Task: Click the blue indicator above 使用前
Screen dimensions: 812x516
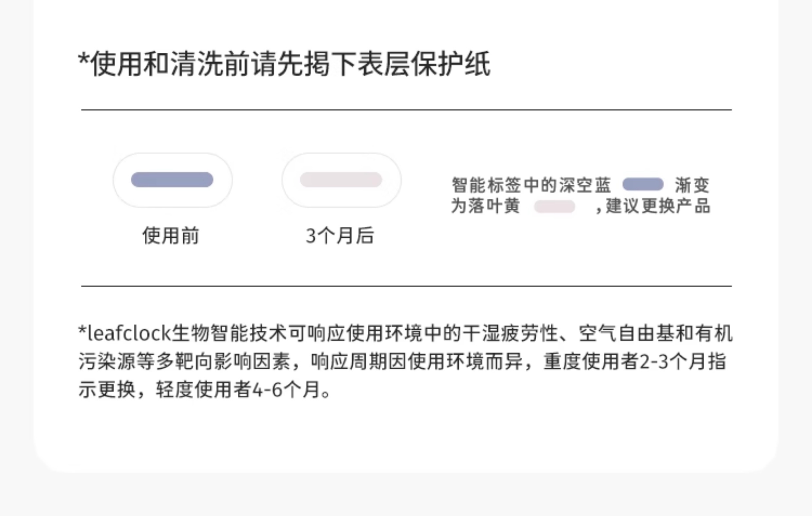Action: point(172,179)
